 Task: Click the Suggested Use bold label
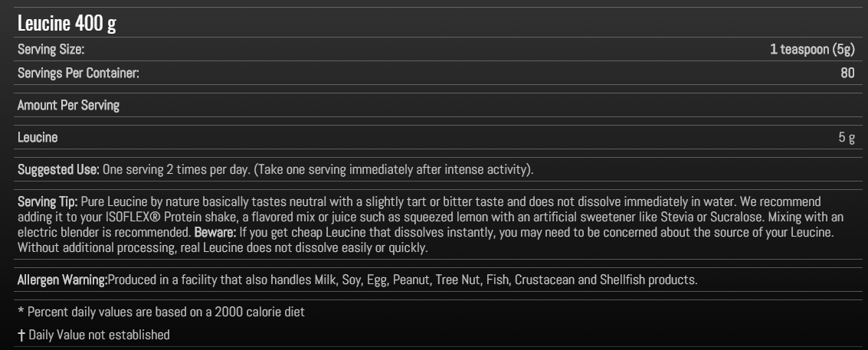click(59, 169)
